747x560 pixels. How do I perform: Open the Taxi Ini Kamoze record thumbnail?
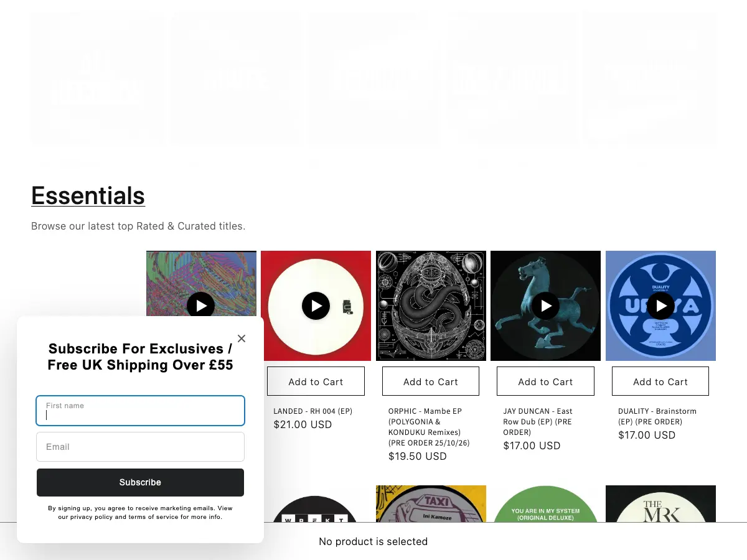[x=431, y=503]
